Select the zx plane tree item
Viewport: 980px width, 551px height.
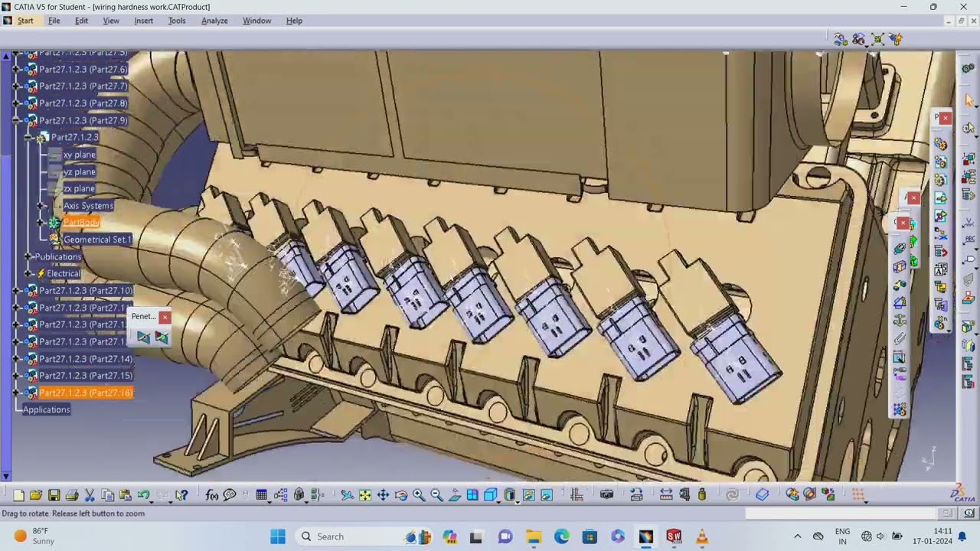coord(80,188)
